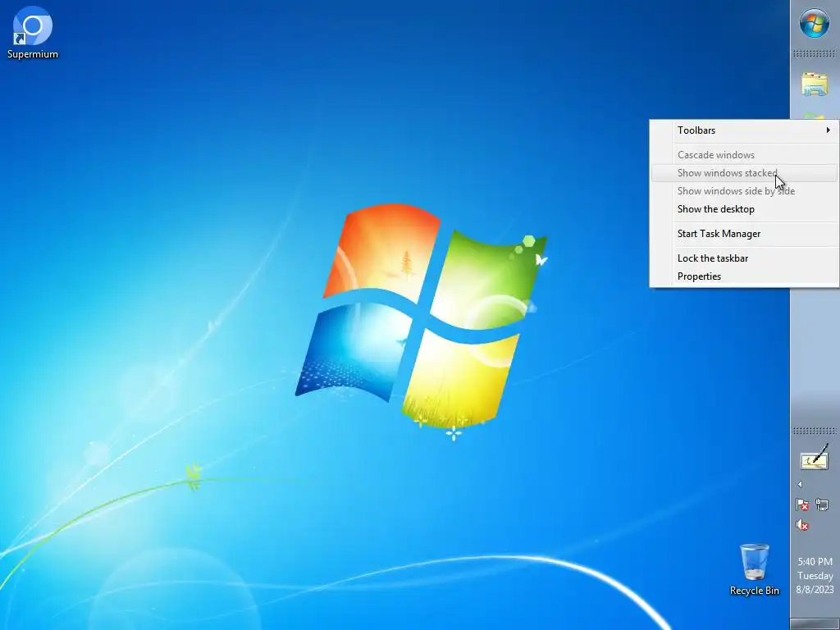Launch Windows Explorer from the taskbar
Screen dimensions: 840x630
coord(815,84)
